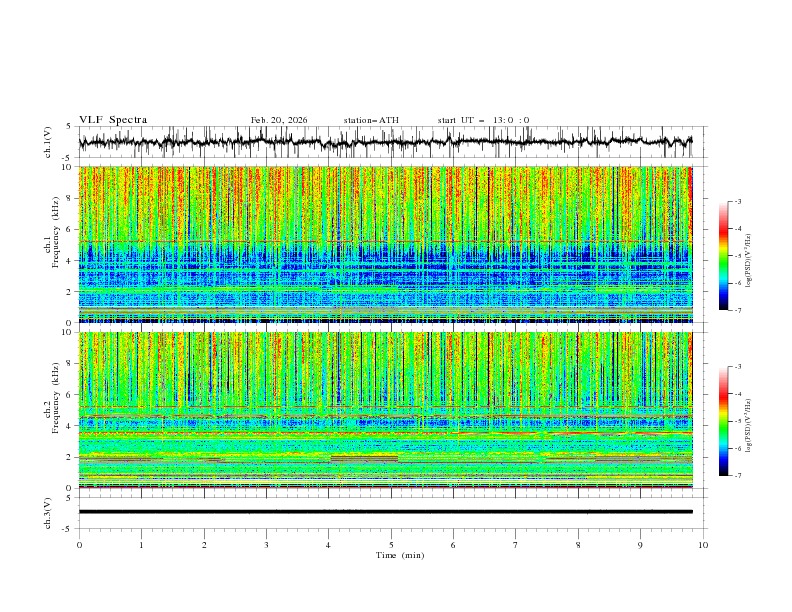Click the "8" kHz tick on ch.1 spectrogram
The height and width of the screenshot is (612, 792).
pyautogui.click(x=71, y=198)
